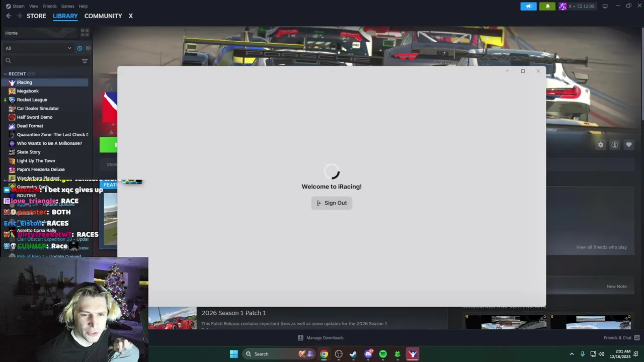This screenshot has width=644, height=362.
Task: Open iRacing from the taskbar
Action: [x=413, y=354]
